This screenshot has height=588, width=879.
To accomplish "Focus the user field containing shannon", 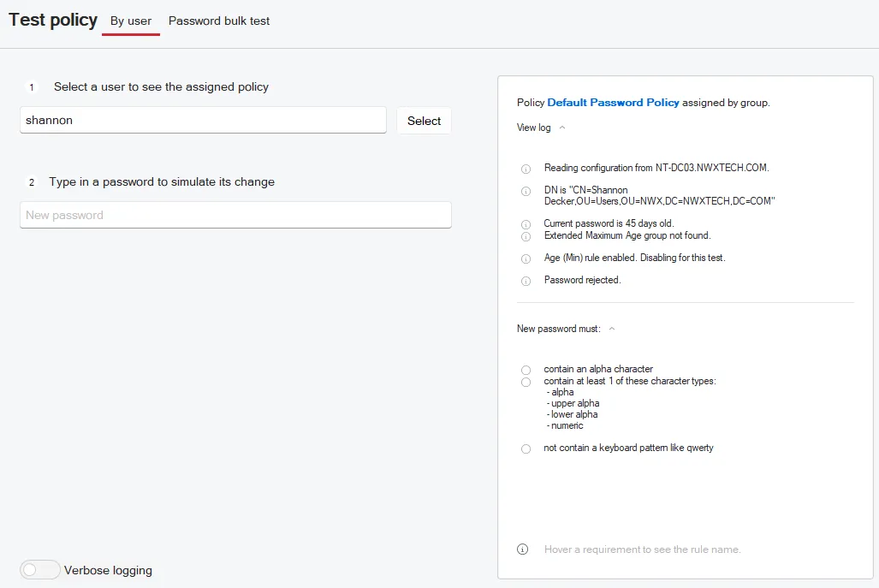I will [203, 120].
